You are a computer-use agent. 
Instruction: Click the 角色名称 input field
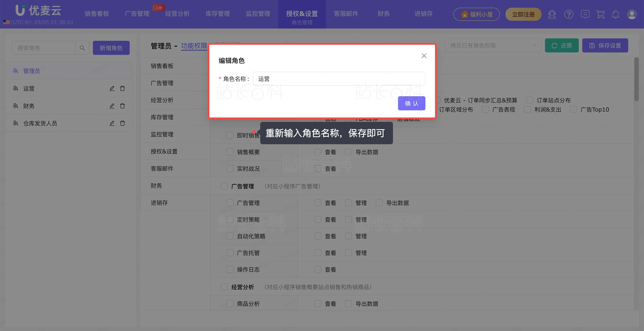tap(339, 79)
